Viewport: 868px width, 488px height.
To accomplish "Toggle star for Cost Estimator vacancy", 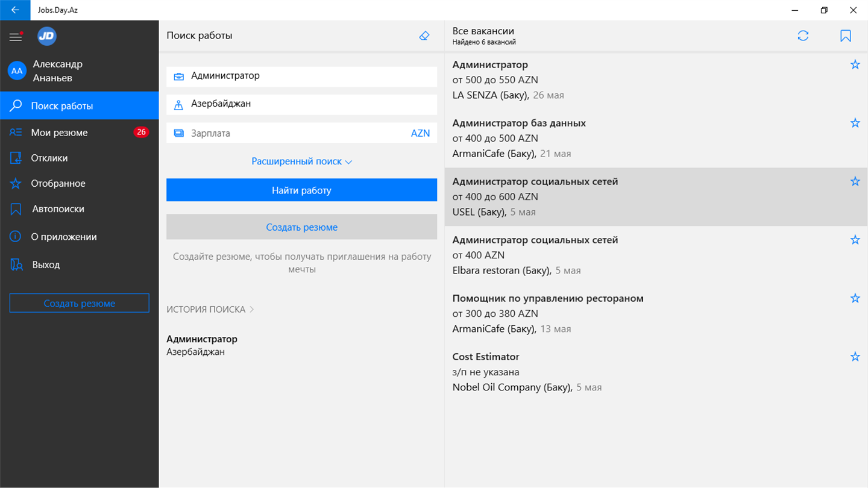I will point(855,357).
